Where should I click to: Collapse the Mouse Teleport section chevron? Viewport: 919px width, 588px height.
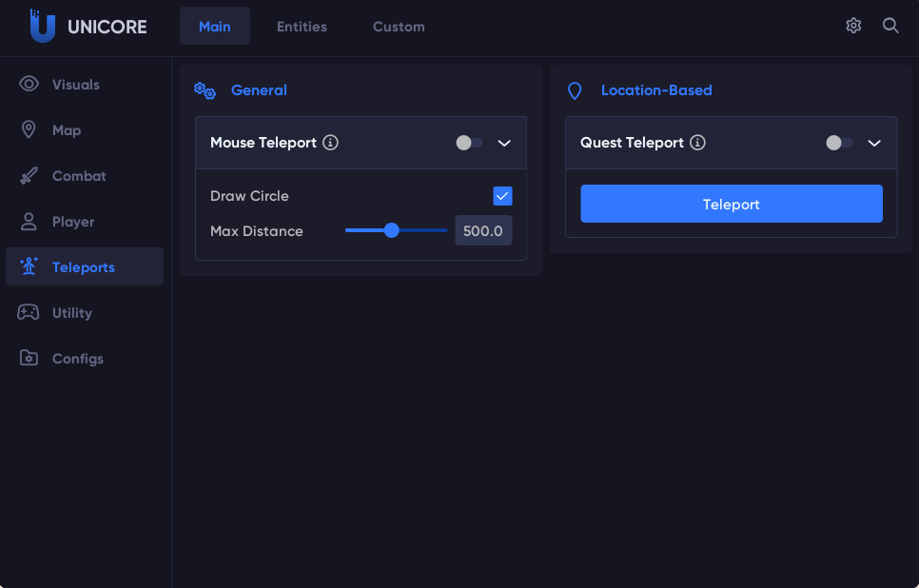[x=504, y=143]
